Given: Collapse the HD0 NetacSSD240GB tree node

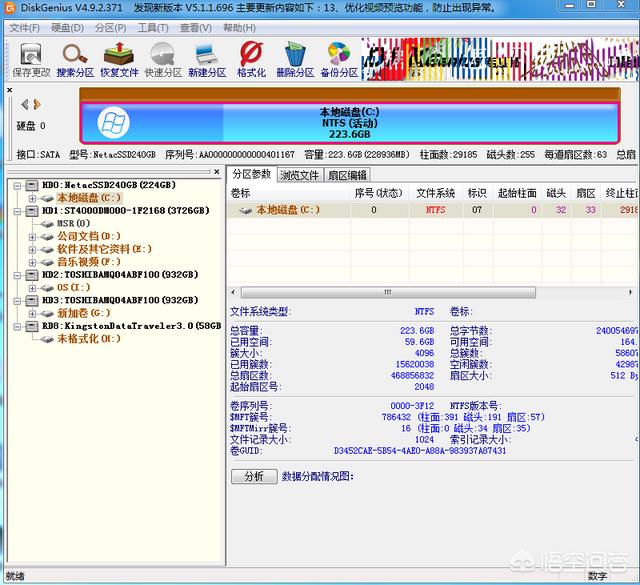Looking at the screenshot, I should (17, 186).
